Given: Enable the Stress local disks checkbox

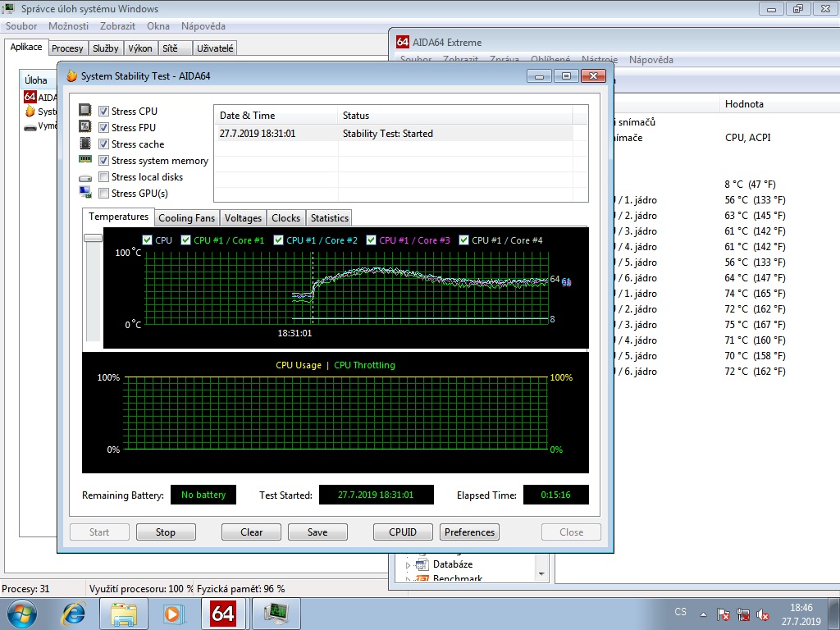Looking at the screenshot, I should coord(104,177).
